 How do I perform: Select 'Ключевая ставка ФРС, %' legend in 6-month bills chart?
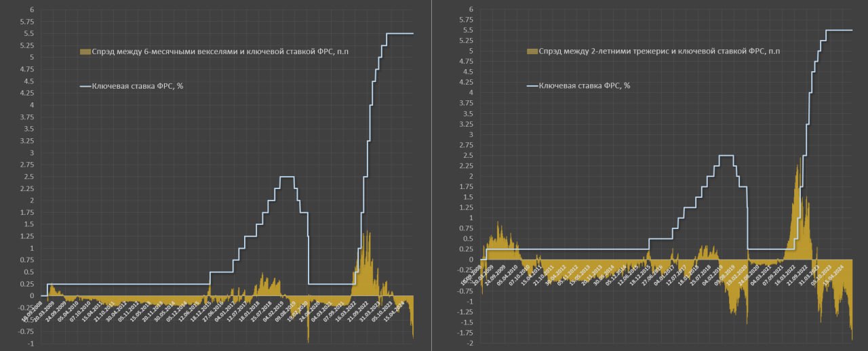[x=138, y=86]
